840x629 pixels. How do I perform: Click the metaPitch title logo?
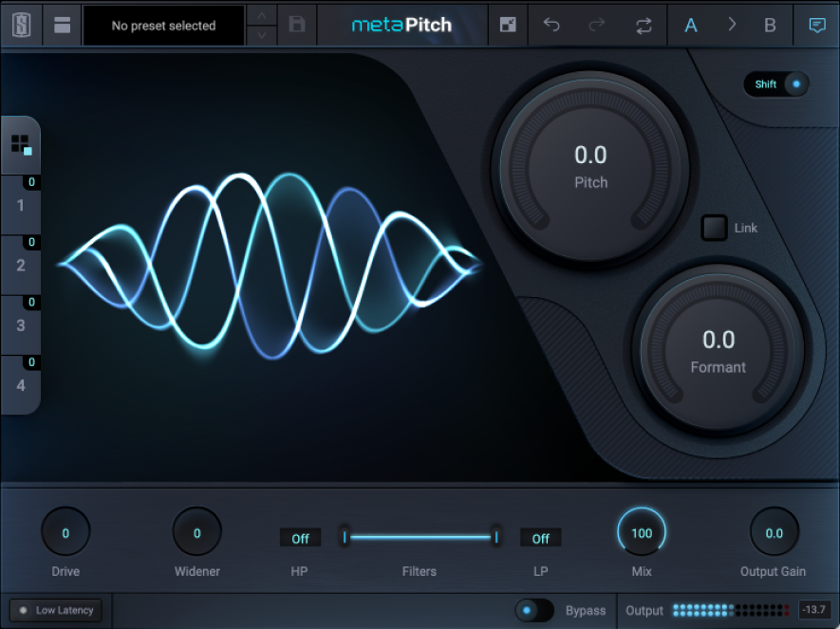click(401, 25)
